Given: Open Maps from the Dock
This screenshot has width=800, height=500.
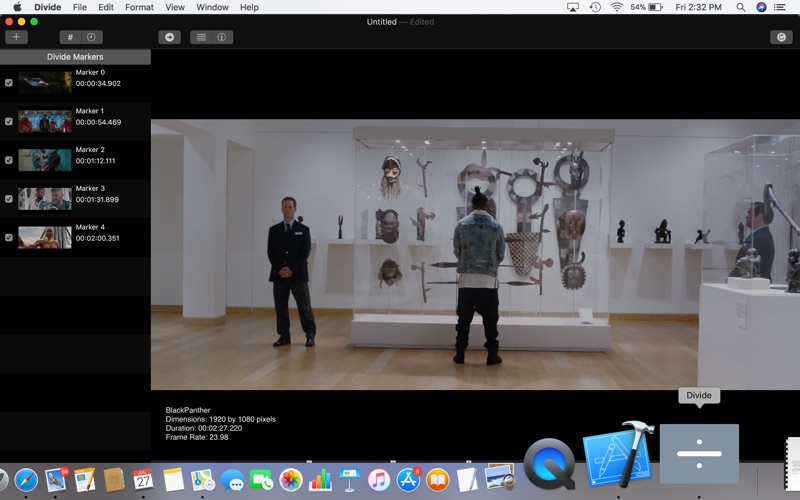Looking at the screenshot, I should pyautogui.click(x=203, y=480).
